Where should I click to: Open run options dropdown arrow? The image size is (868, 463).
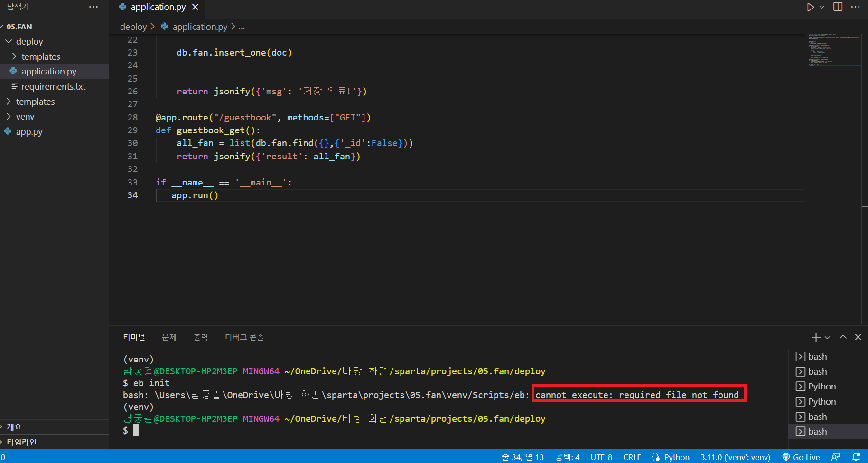click(822, 7)
